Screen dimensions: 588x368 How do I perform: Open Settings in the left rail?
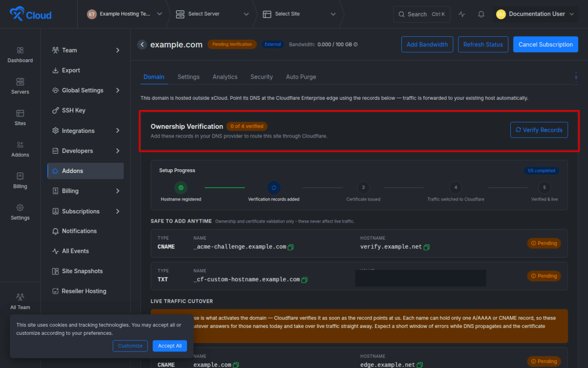(x=20, y=212)
